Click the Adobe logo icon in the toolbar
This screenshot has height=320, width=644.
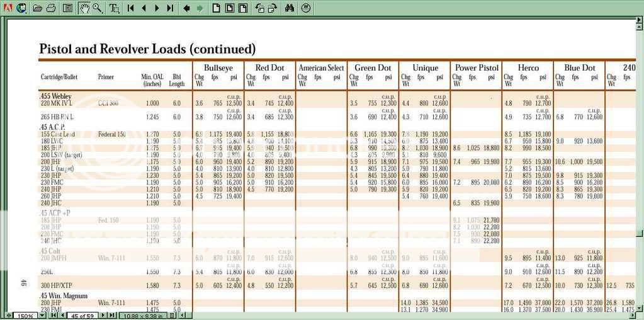coord(8,8)
